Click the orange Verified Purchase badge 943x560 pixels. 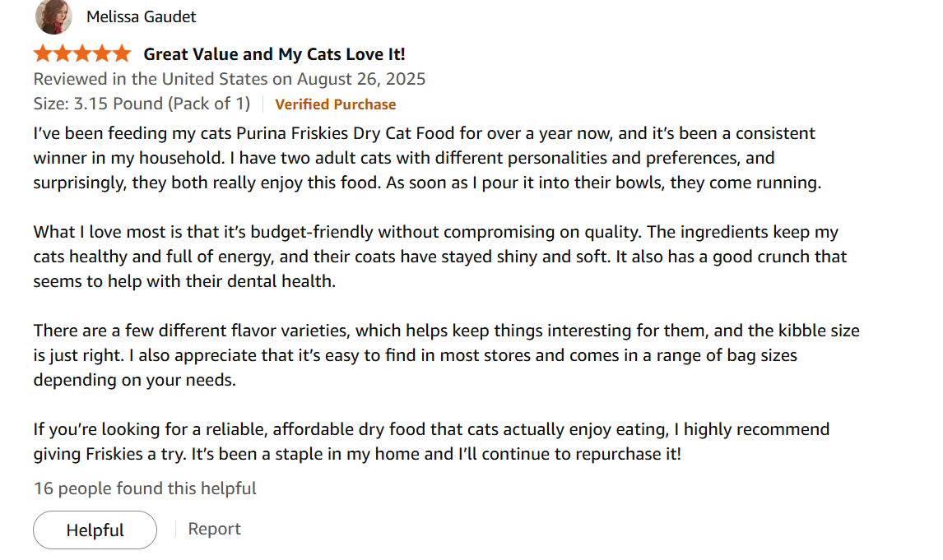[x=336, y=104]
